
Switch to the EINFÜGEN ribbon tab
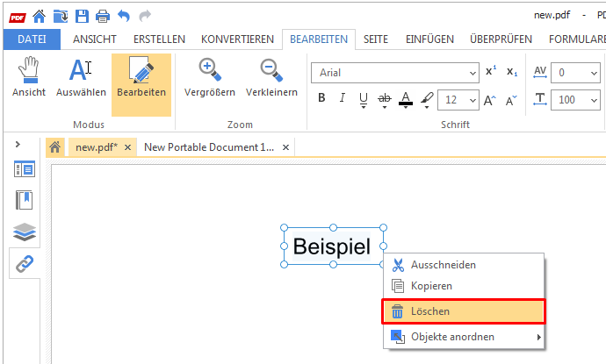(x=429, y=39)
